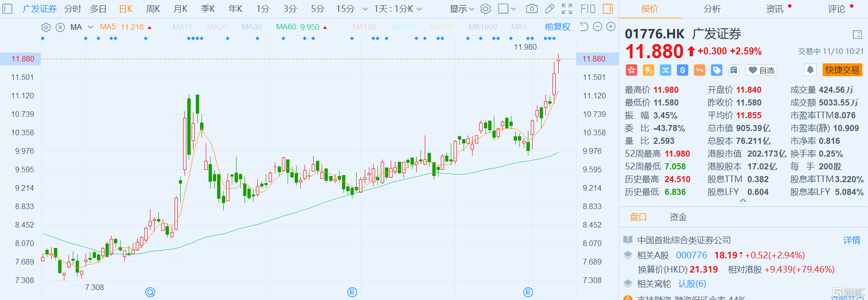Expand chart to fullscreen
This screenshot has width=868, height=300.
coord(567,9)
